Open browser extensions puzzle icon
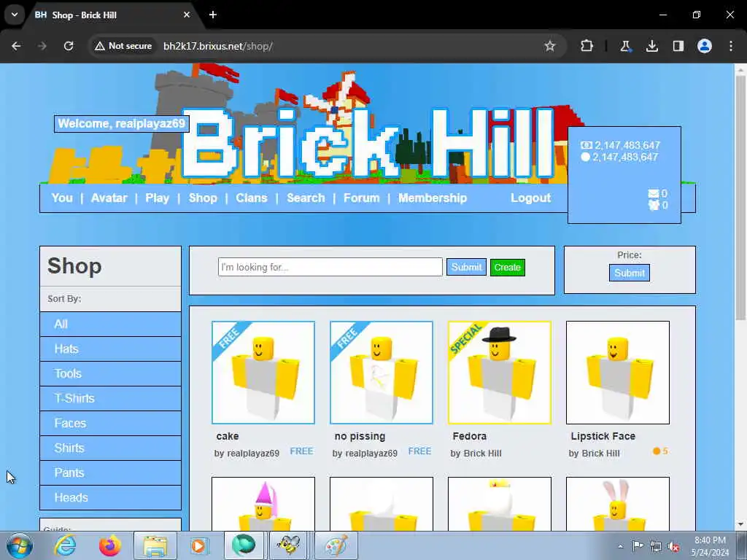Screen dimensions: 747x560 [587, 46]
